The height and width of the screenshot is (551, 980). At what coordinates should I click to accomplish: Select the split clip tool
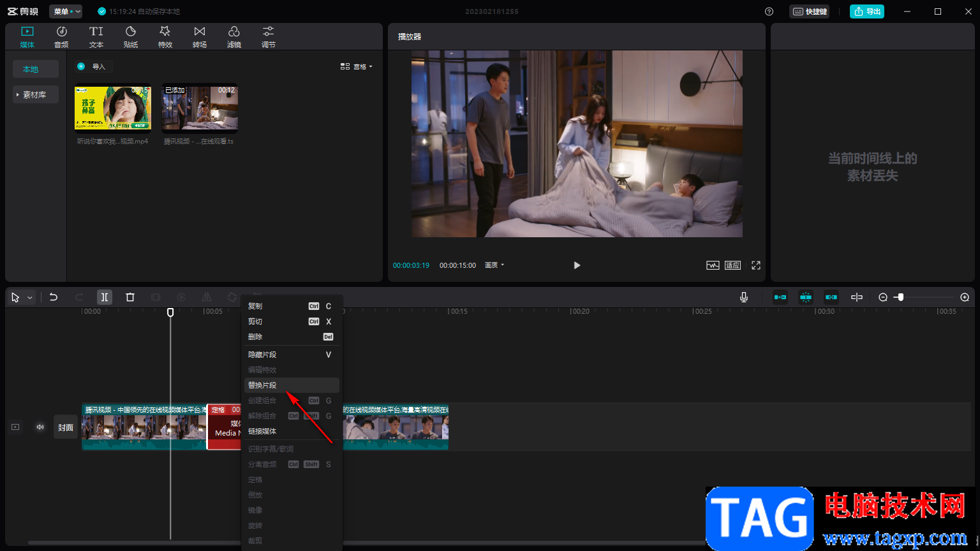tap(105, 297)
